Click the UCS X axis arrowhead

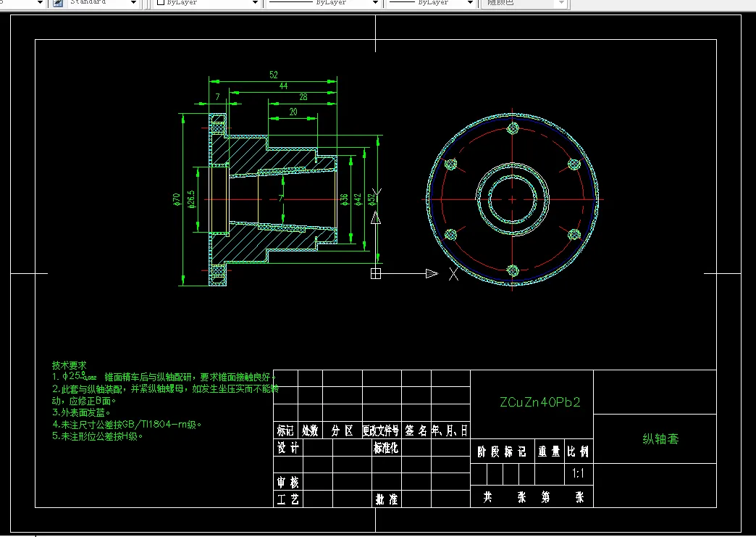point(432,273)
